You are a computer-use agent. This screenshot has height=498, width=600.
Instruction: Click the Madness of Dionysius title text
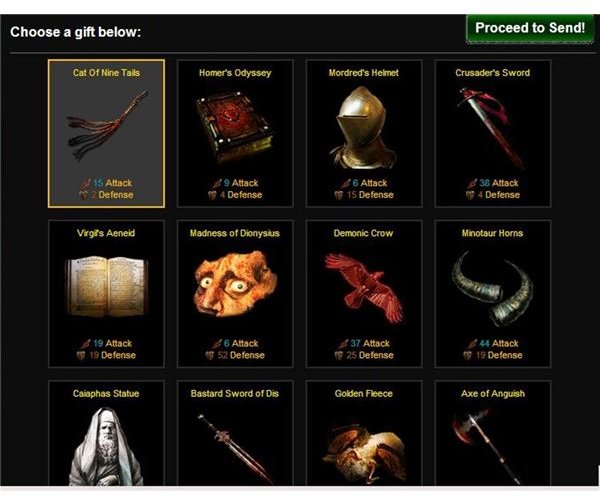[x=235, y=233]
